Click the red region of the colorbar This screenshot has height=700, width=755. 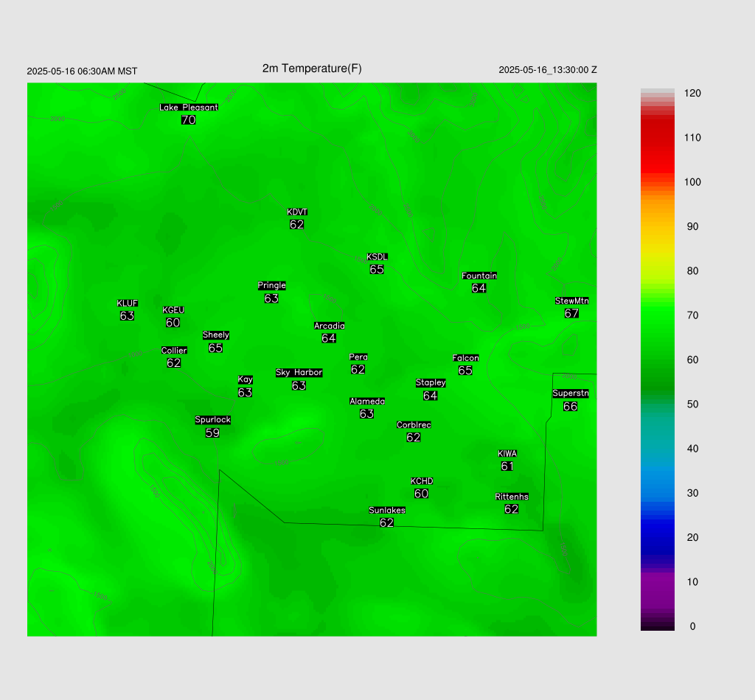[x=657, y=144]
